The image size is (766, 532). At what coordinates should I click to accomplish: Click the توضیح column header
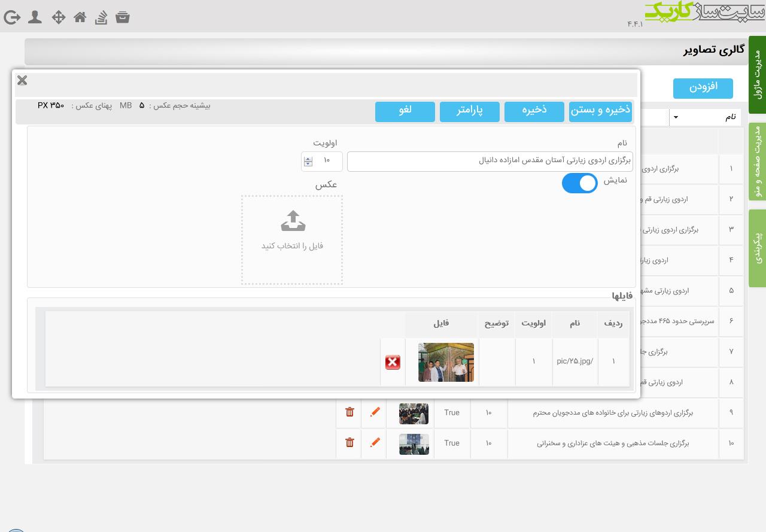496,324
